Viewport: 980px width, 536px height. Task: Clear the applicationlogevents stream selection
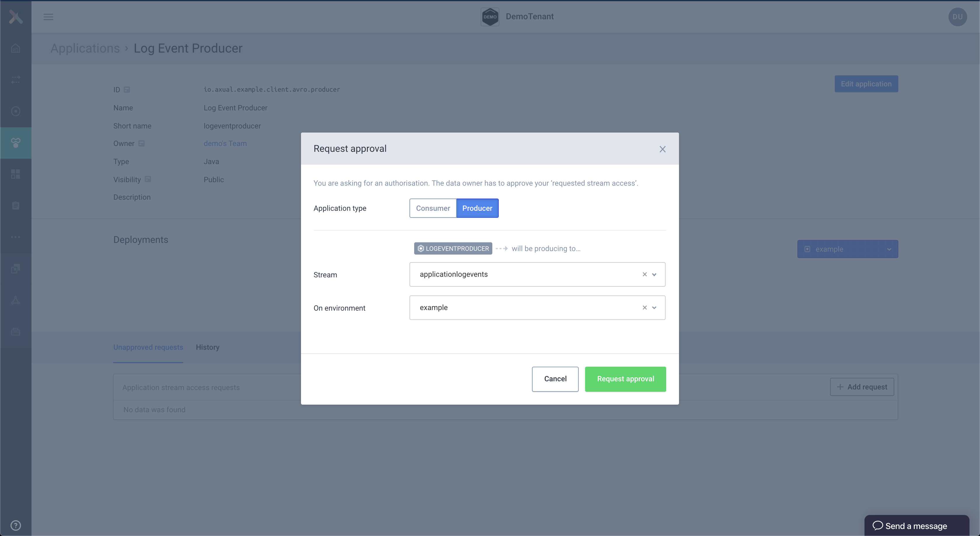pyautogui.click(x=644, y=274)
